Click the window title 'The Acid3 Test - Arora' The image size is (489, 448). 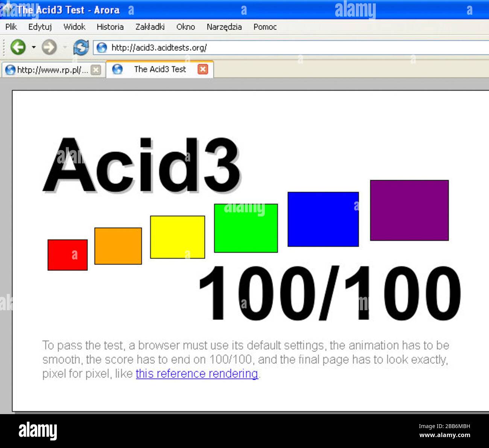point(68,10)
